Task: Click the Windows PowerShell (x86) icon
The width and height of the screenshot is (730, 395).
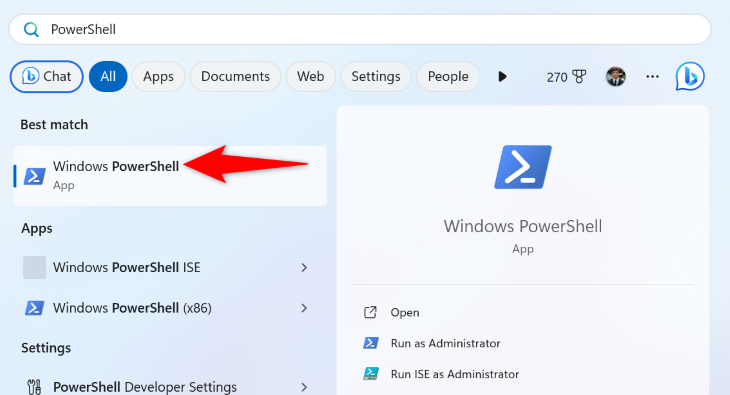Action: pyautogui.click(x=34, y=308)
